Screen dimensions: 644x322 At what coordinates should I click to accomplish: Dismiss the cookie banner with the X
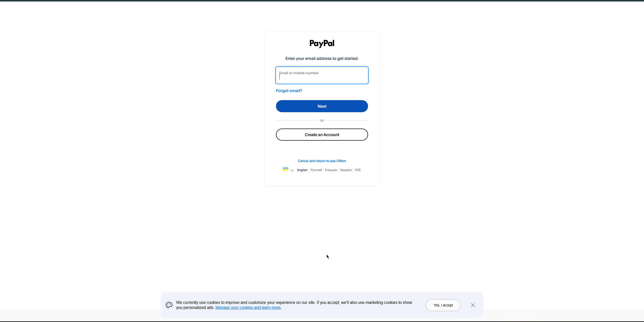(x=473, y=305)
